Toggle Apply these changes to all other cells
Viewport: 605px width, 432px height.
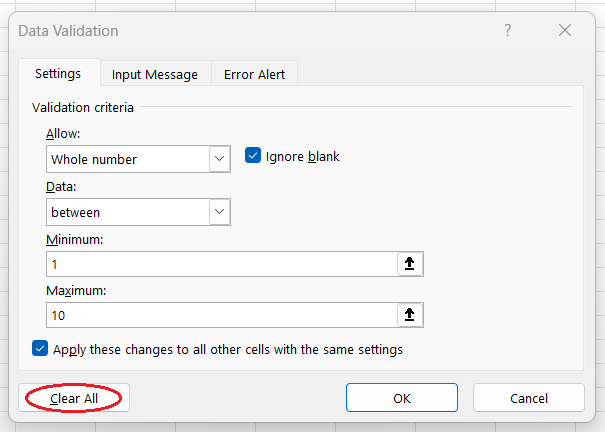40,349
